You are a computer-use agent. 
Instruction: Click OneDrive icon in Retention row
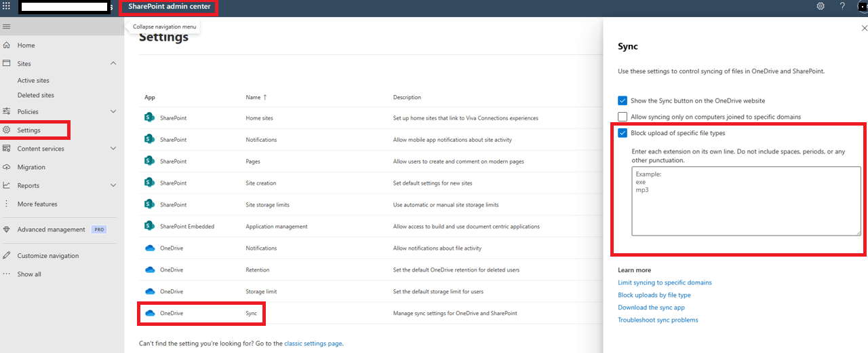click(x=150, y=270)
